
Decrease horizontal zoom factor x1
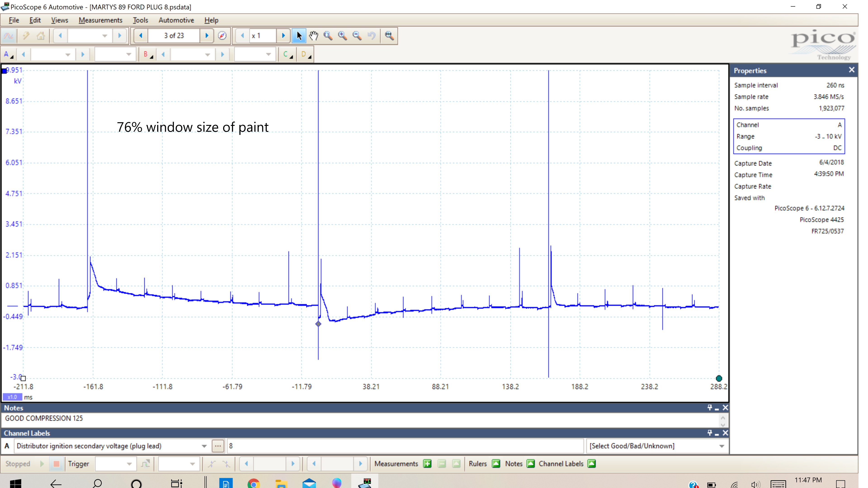(242, 36)
